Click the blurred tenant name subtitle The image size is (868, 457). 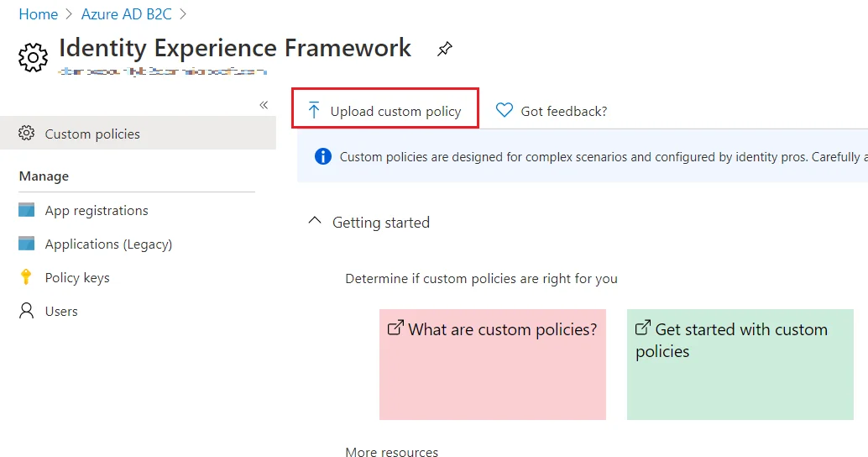(163, 71)
